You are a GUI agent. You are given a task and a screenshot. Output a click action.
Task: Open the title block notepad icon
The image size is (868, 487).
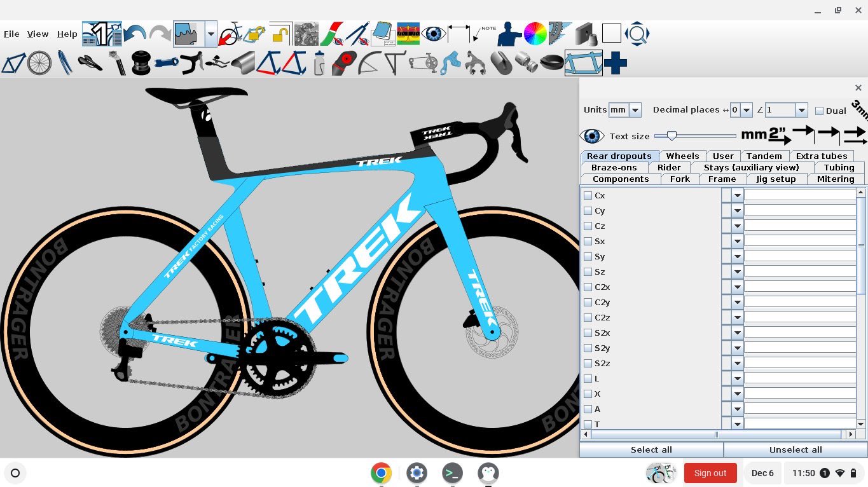(383, 34)
